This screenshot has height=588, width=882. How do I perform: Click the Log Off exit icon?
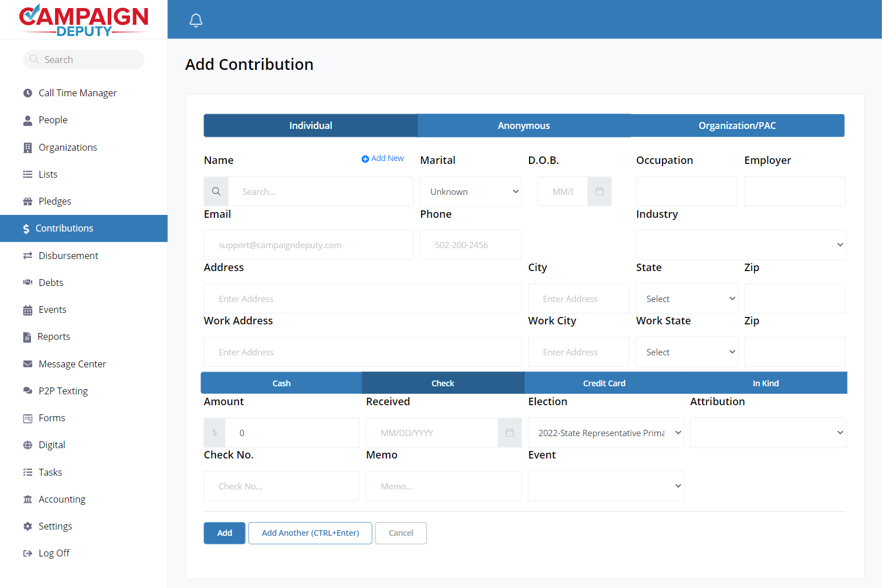tap(28, 553)
